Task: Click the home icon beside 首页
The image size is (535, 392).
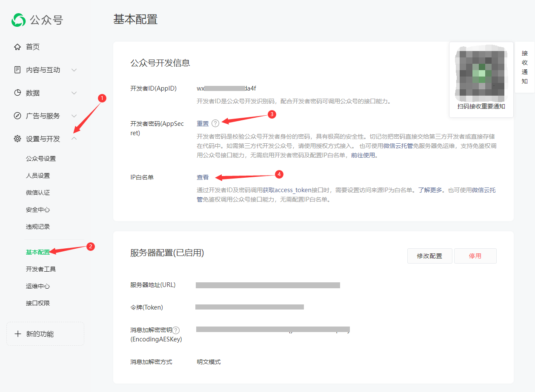Action: click(x=17, y=47)
